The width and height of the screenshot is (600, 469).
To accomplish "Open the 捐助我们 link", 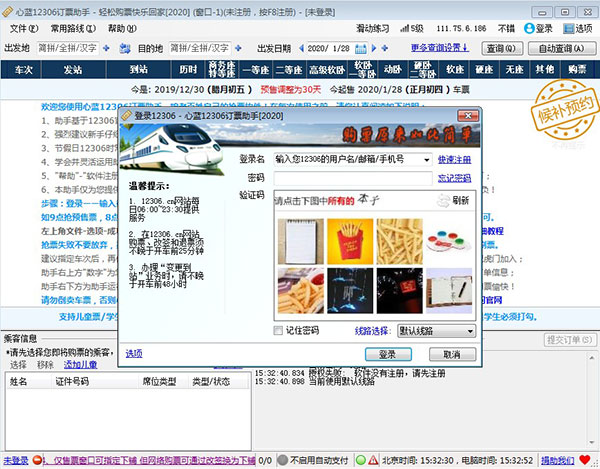I will pyautogui.click(x=557, y=460).
